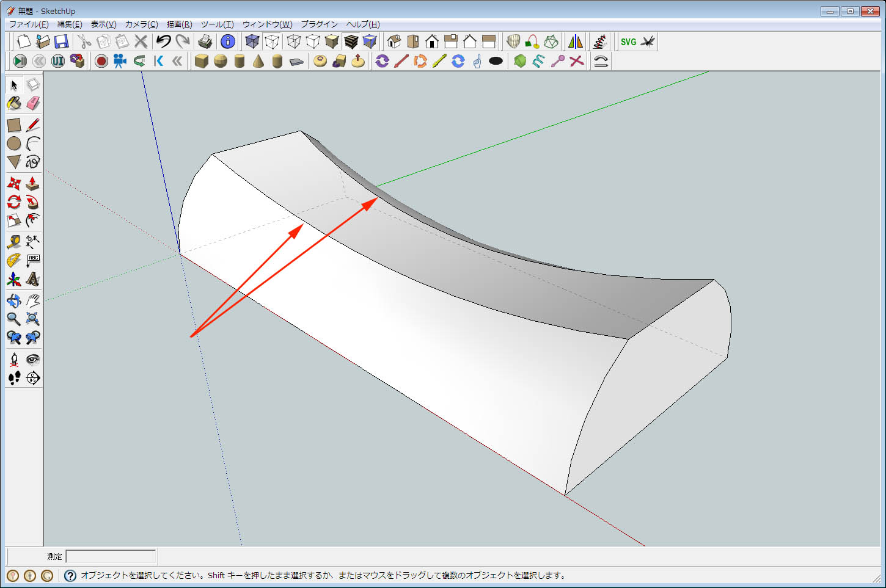
Task: Insert a cone primitive shape
Action: [258, 61]
